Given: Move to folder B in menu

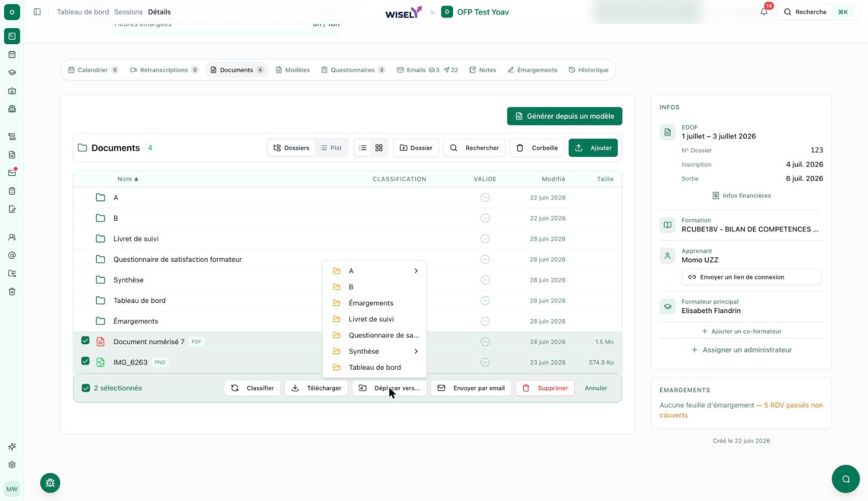Looking at the screenshot, I should click(x=374, y=287).
